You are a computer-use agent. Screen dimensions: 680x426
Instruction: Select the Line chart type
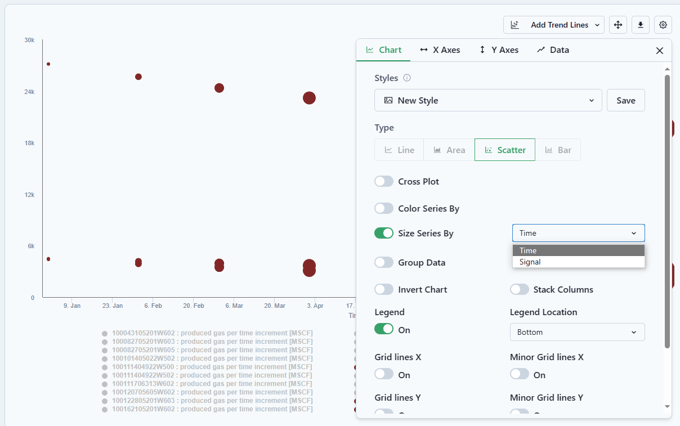399,150
